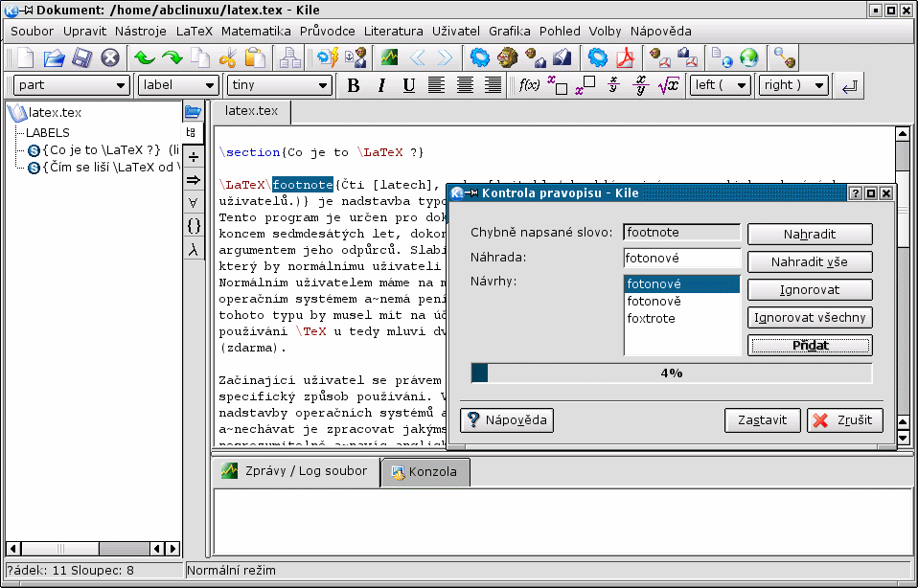Click the Bold B formatting icon

tap(353, 85)
